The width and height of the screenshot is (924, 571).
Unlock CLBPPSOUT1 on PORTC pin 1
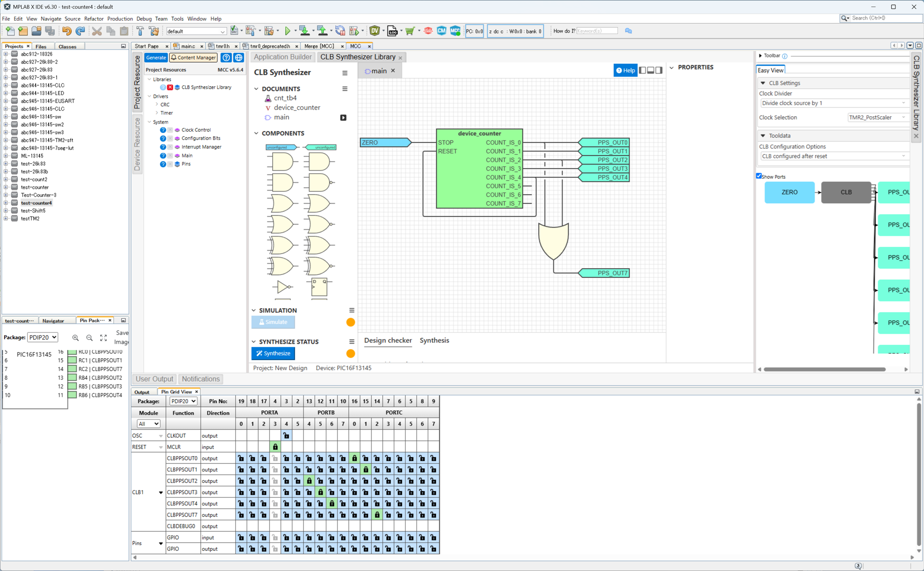tap(365, 470)
